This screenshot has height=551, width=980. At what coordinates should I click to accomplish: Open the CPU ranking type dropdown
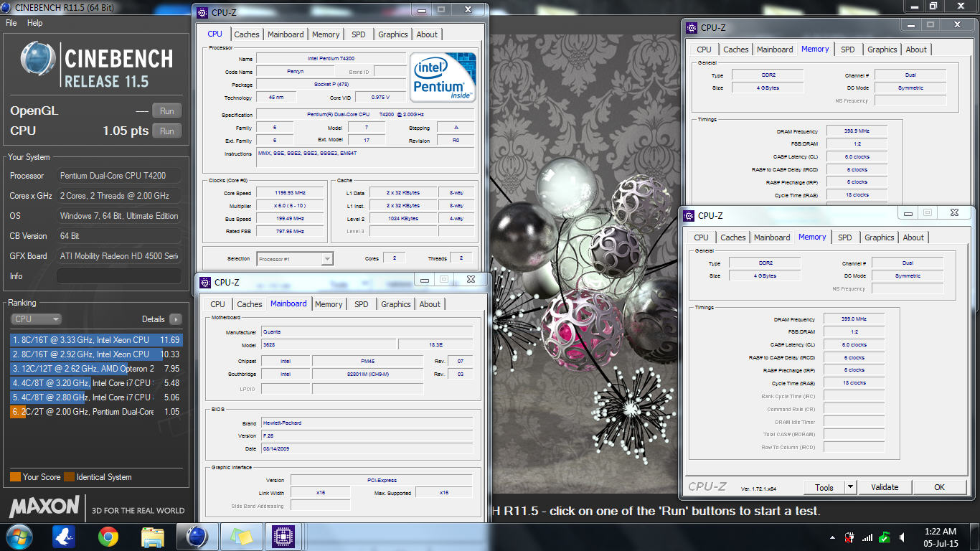36,319
